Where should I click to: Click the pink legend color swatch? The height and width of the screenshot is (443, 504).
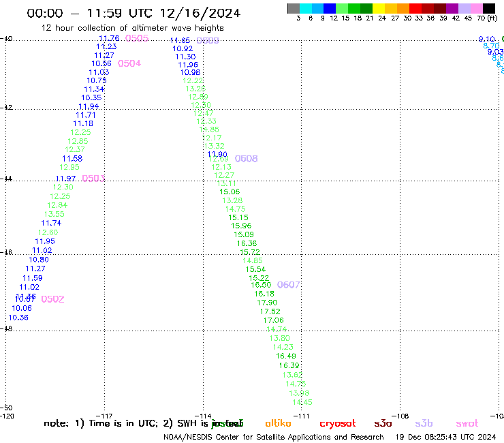pos(476,8)
